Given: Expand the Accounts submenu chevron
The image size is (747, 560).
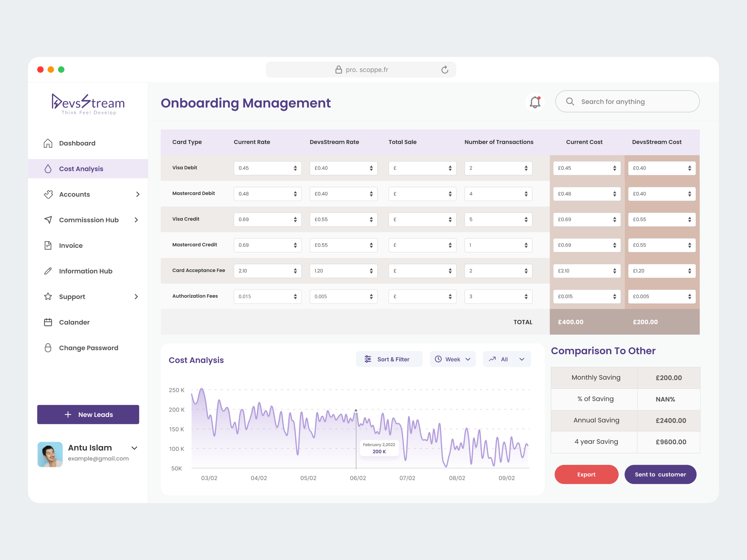Looking at the screenshot, I should pos(137,194).
